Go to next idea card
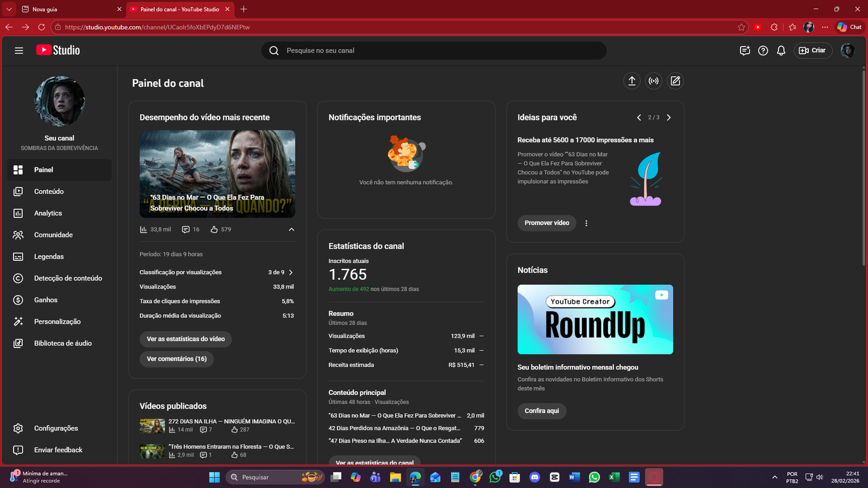Image resolution: width=868 pixels, height=488 pixels. point(669,118)
